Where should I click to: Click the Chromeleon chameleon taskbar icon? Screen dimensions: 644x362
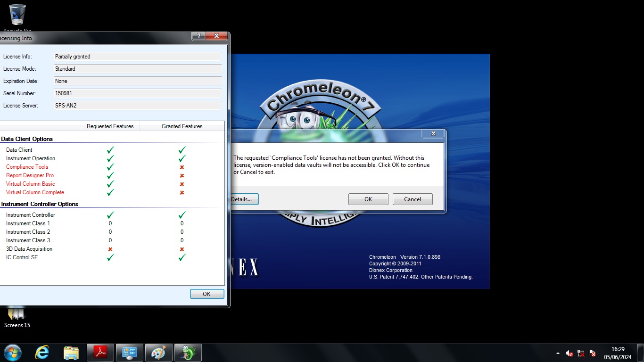[188, 353]
